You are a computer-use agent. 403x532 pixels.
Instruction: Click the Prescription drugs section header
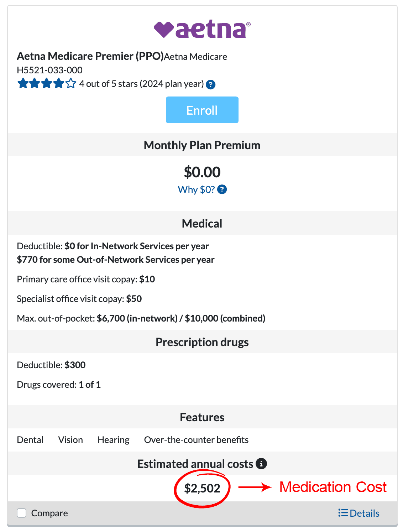202,342
